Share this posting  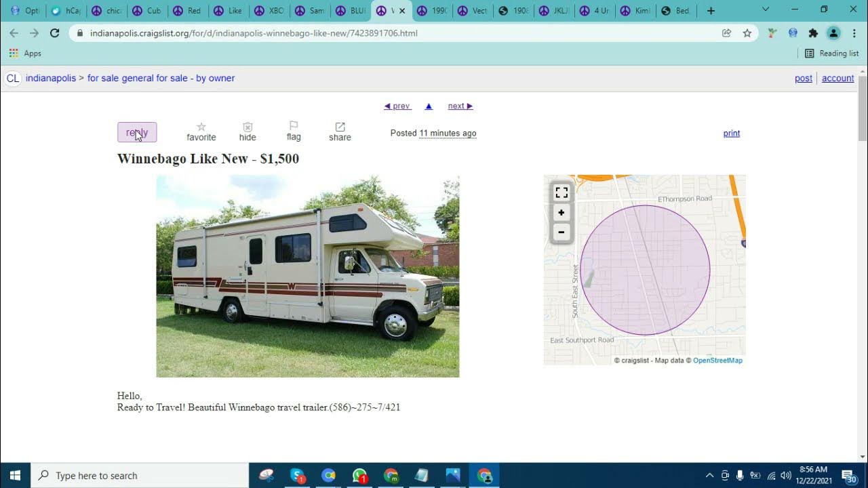pyautogui.click(x=340, y=131)
